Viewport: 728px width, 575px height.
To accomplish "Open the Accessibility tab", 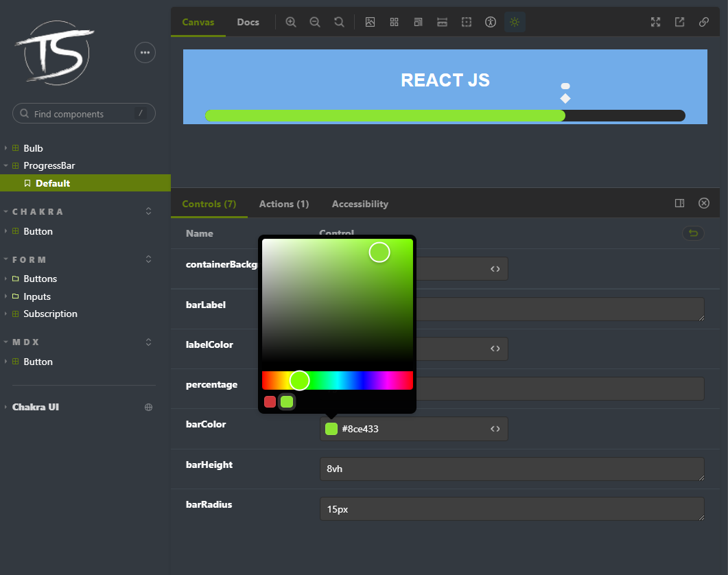I will click(x=360, y=203).
